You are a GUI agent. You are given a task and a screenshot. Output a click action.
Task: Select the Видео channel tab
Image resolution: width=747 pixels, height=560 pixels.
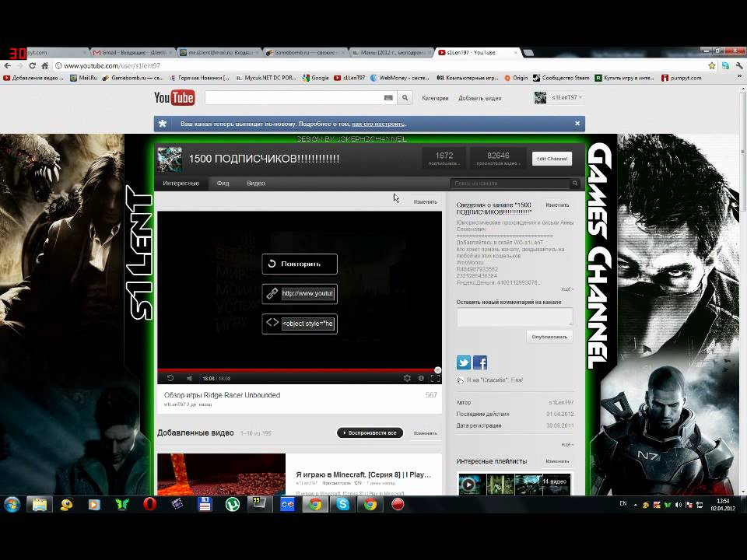click(x=256, y=184)
